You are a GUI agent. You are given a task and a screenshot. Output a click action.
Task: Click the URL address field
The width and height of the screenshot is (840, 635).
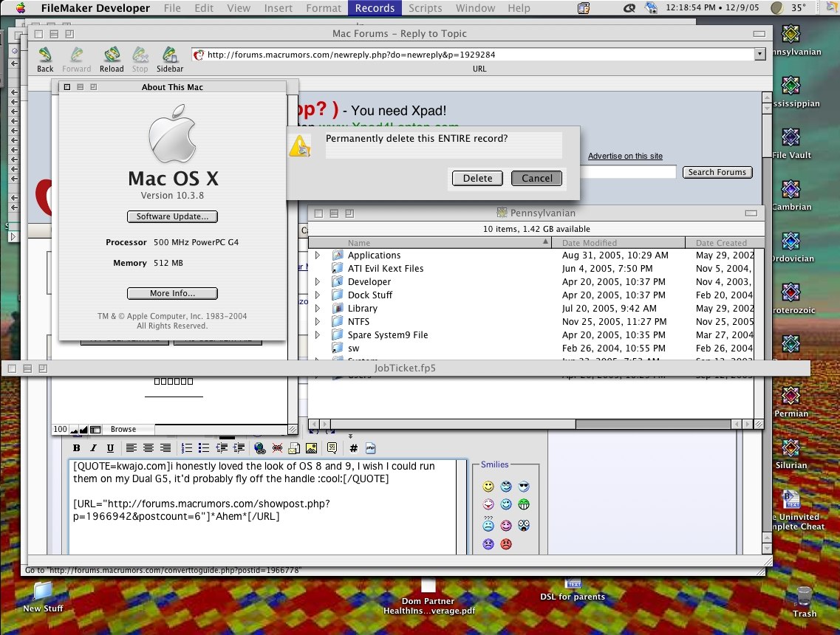473,55
